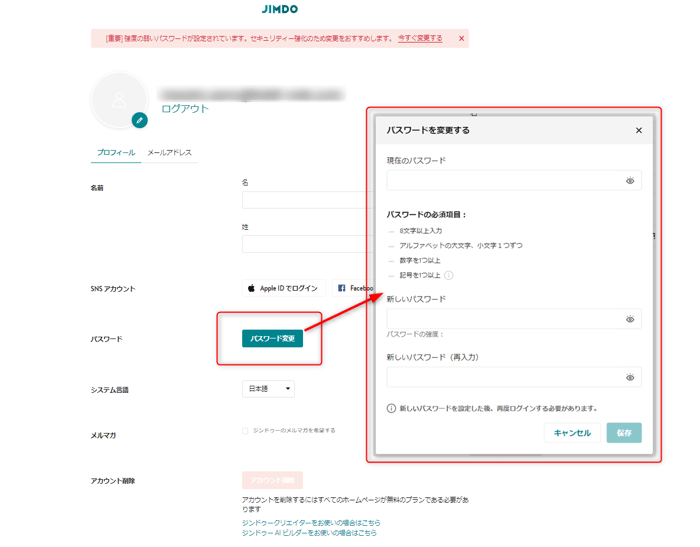Open the システム言語 日本語 dropdown
Viewport: 700px width, 547px height.
pos(268,389)
